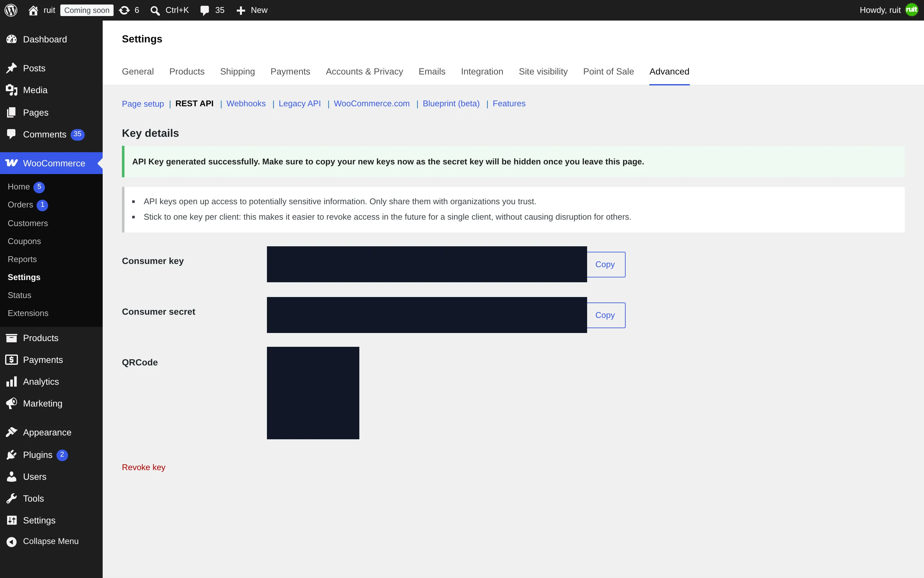Click the Consumer key field
This screenshot has height=578, width=924.
pyautogui.click(x=427, y=264)
